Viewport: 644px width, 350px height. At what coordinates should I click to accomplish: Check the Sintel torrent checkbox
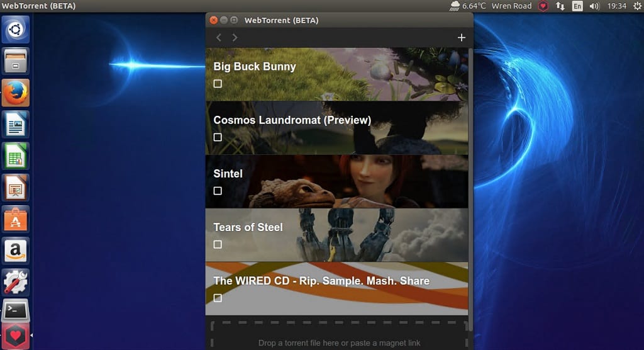(x=218, y=191)
